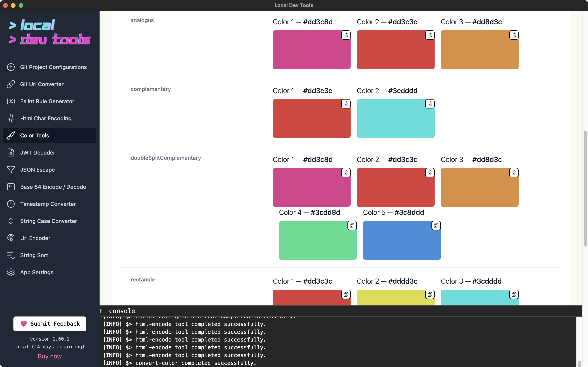This screenshot has width=588, height=367.
Task: Select Color Tools sidebar item
Action: point(50,135)
